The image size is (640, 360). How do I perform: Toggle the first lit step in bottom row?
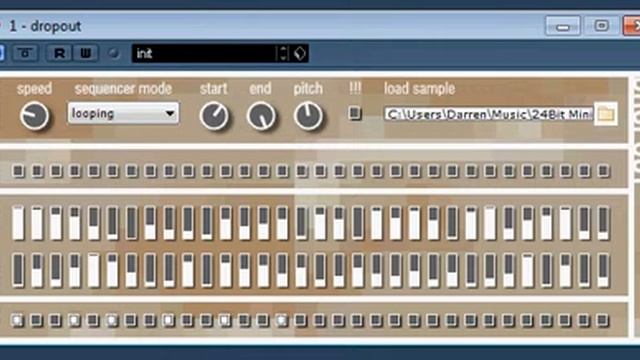17,320
